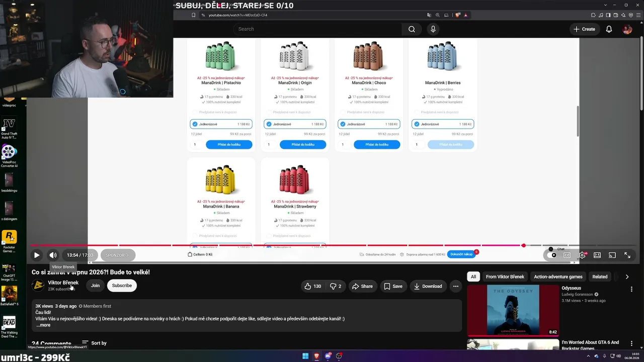Search with your voice microphone
Screen dimensions: 644x362
click(433, 29)
